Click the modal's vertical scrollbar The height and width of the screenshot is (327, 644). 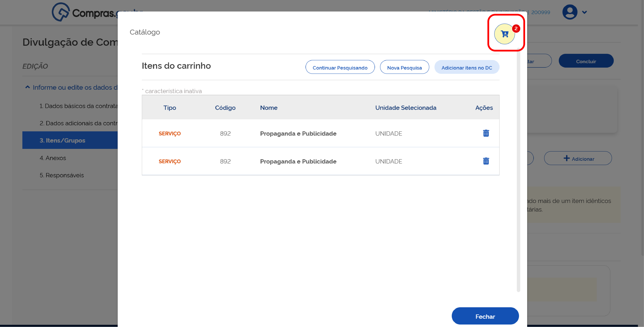518,170
